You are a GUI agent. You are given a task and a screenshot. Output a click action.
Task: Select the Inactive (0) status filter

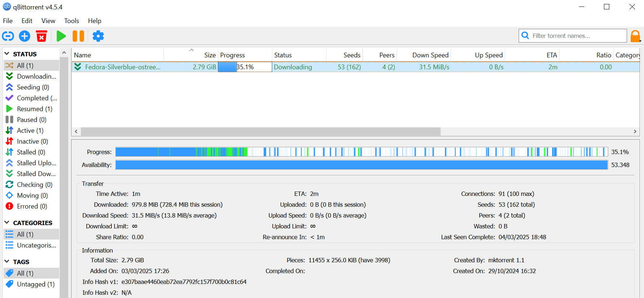(x=31, y=141)
